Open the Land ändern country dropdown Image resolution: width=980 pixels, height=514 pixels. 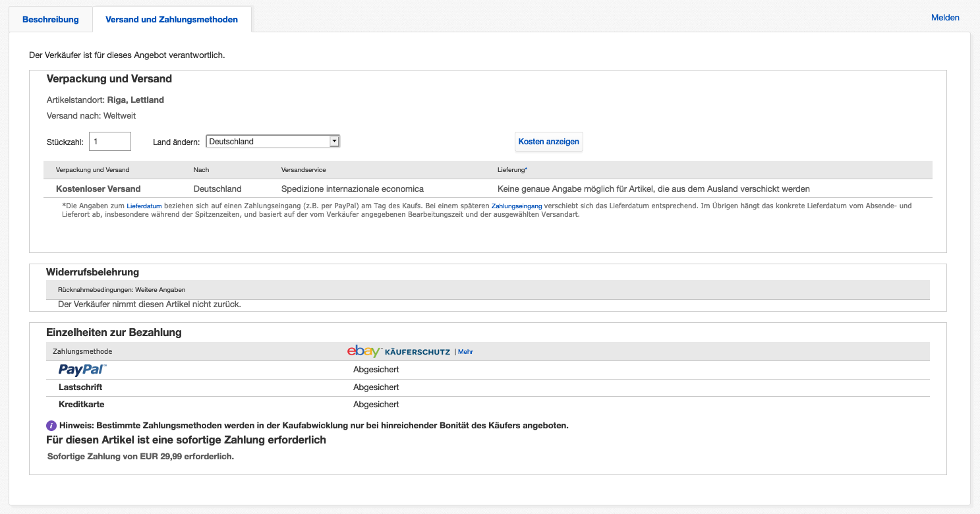point(272,141)
